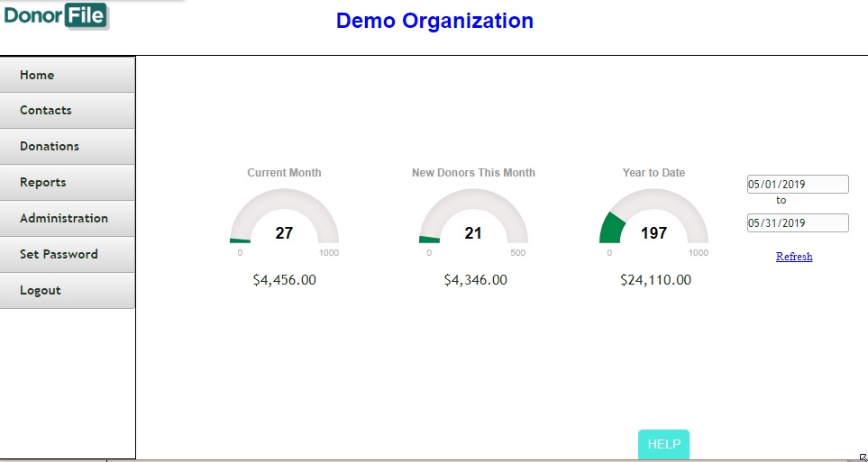Click the $4,456.00 current month total
Viewport: 868px width, 462px height.
284,280
